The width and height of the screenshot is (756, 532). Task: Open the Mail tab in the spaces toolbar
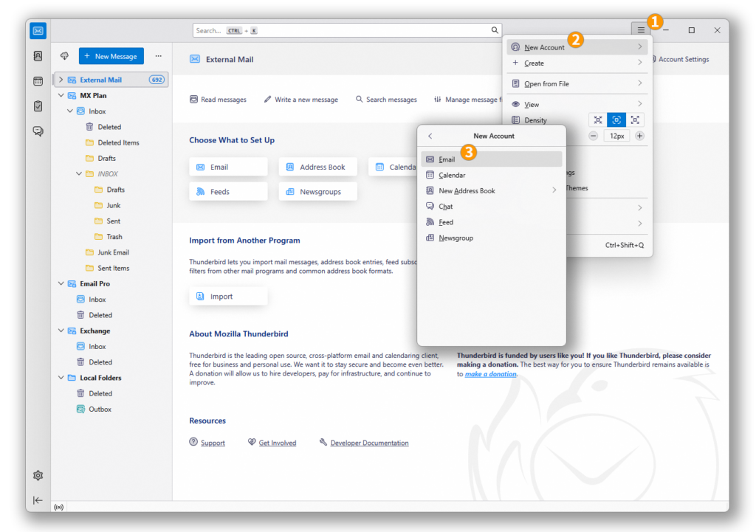click(38, 30)
